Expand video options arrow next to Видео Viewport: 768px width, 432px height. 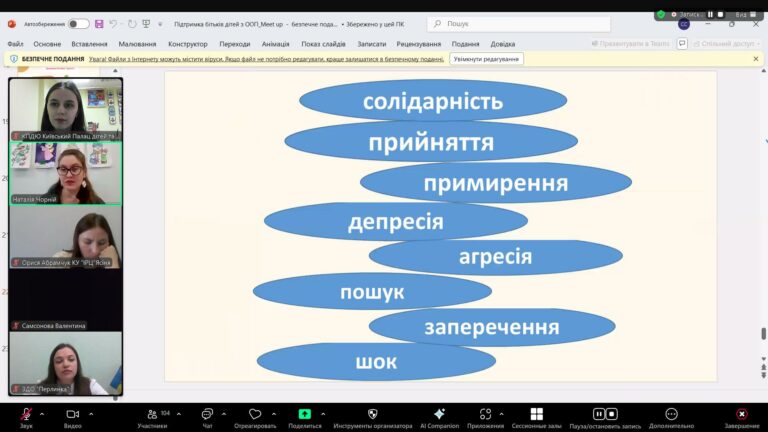click(91, 413)
